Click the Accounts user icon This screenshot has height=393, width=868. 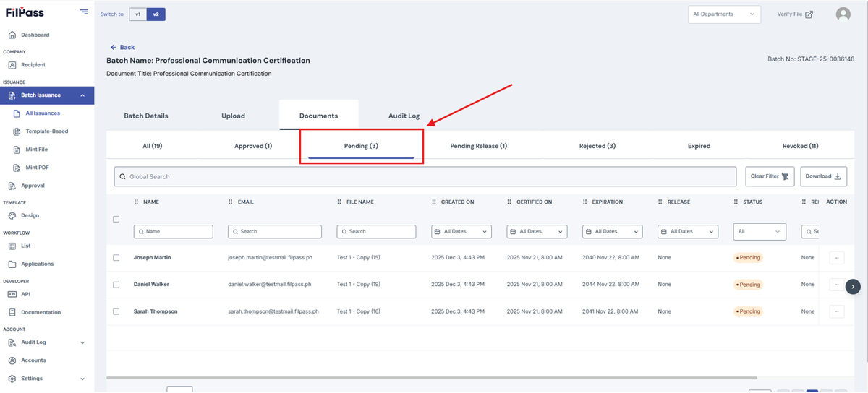[12, 360]
